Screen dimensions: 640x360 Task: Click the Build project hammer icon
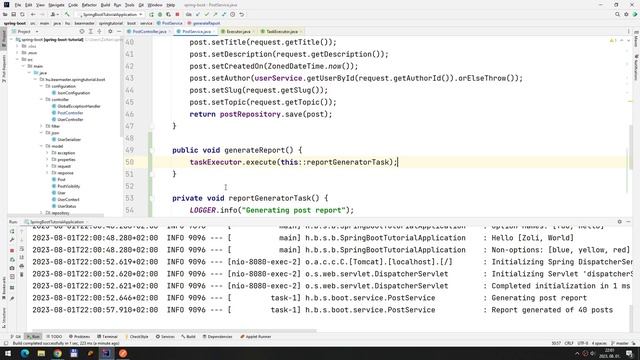point(67,14)
